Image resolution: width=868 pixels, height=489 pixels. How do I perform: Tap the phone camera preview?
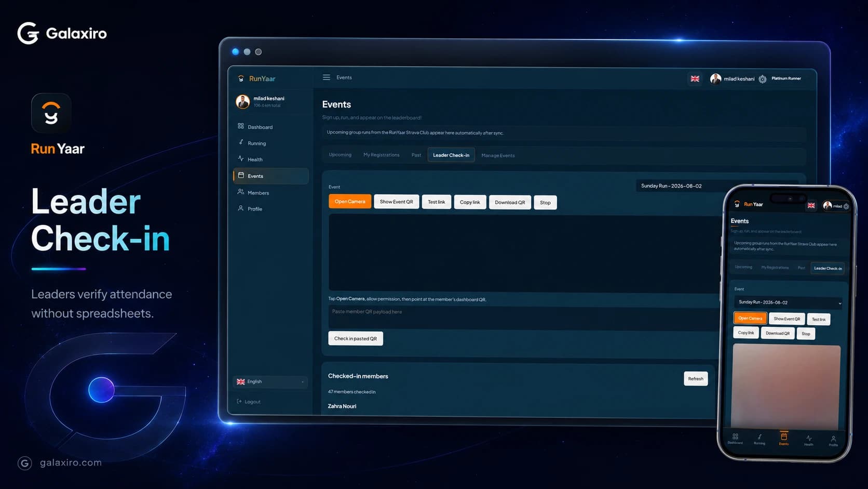click(786, 386)
